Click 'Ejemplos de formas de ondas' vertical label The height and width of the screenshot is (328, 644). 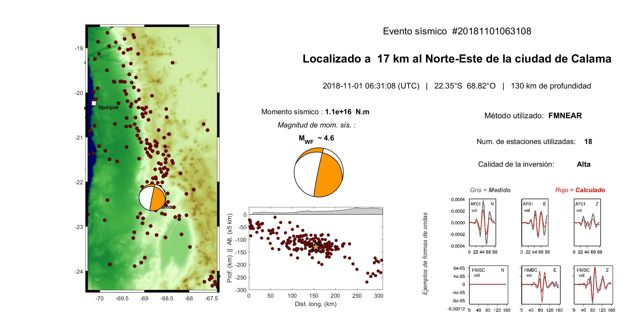click(425, 254)
